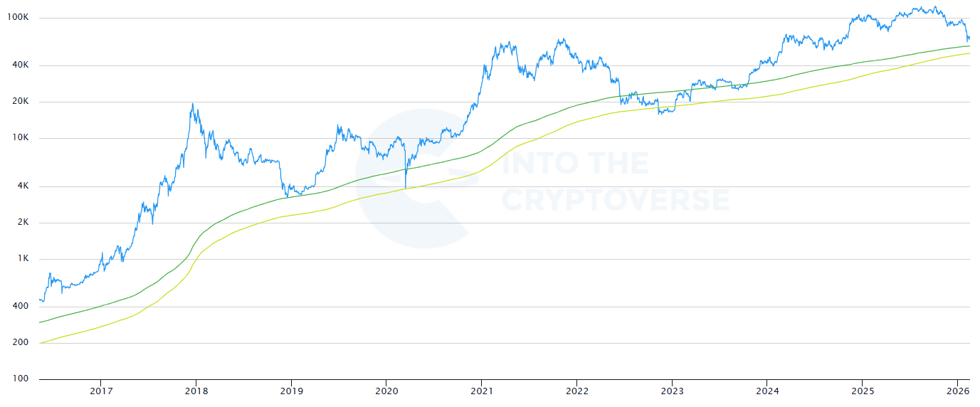Viewport: 980px width, 407px height.
Task: Select the 2019 x-axis label
Action: tap(291, 391)
